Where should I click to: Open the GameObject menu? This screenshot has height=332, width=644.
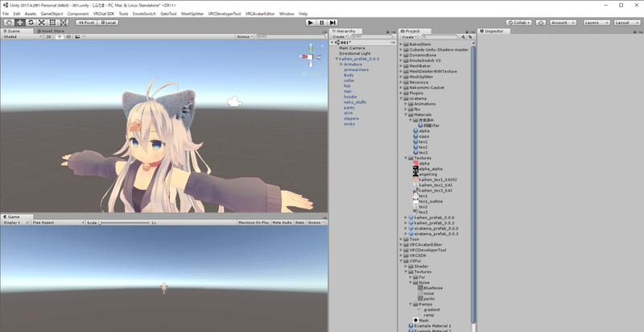pyautogui.click(x=52, y=14)
